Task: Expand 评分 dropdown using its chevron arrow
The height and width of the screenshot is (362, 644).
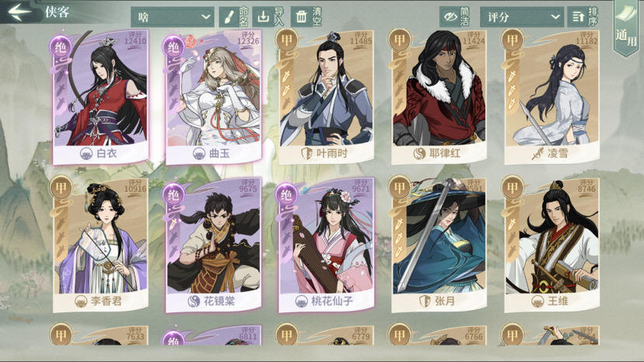Action: click(555, 17)
